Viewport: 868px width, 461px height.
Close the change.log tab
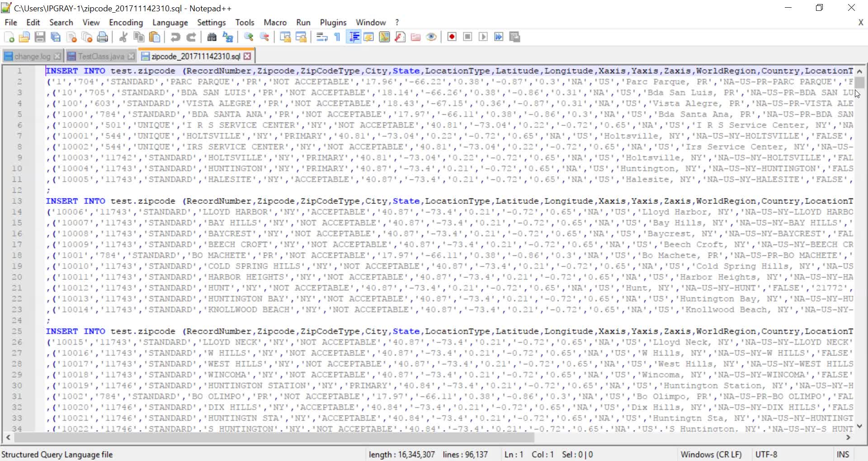[57, 56]
